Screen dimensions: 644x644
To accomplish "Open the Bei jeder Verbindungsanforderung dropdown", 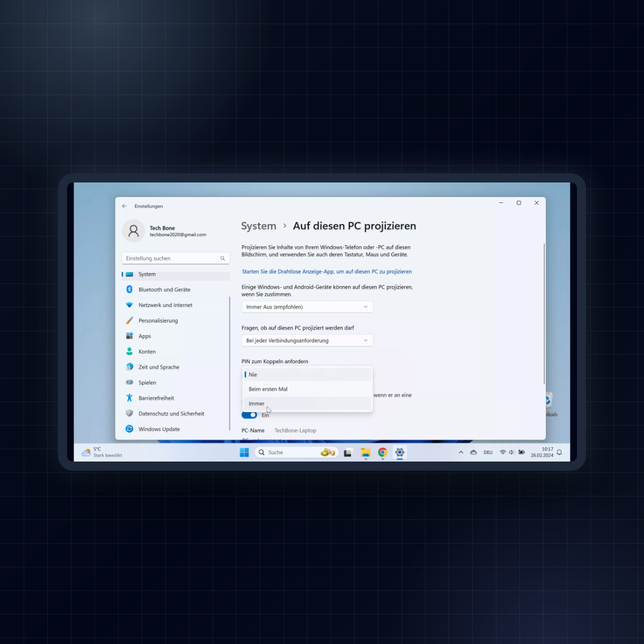I will pos(307,340).
